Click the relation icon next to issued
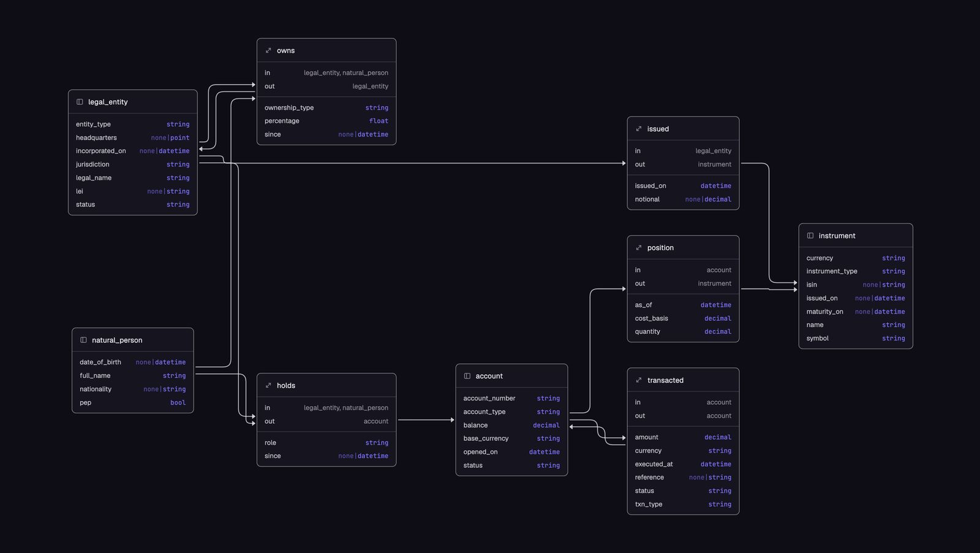This screenshot has height=553, width=980. tap(639, 129)
